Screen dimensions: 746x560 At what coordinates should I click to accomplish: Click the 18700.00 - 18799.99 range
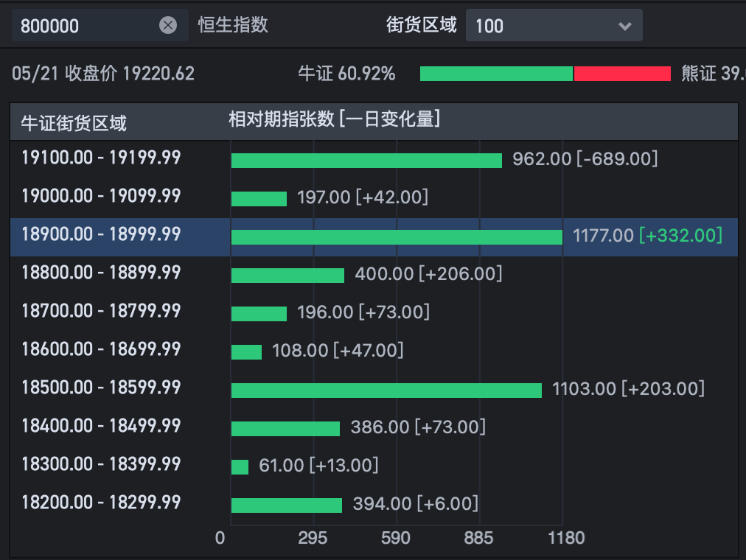101,311
